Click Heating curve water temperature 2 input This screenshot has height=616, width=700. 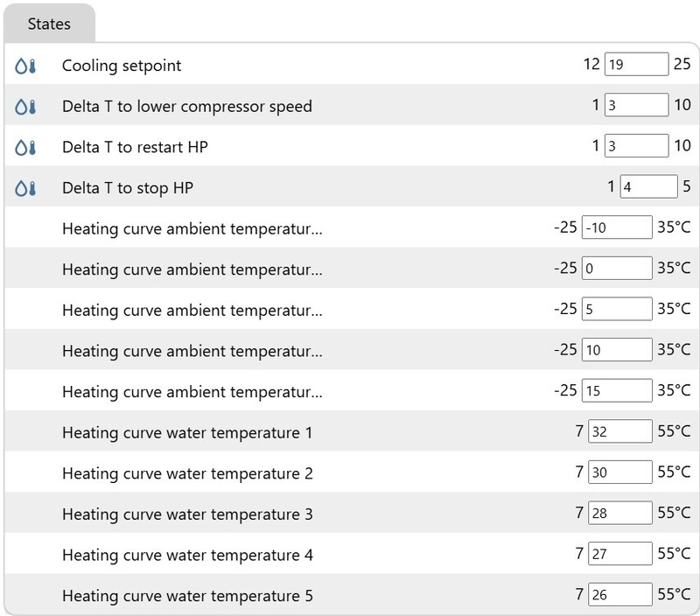point(620,472)
